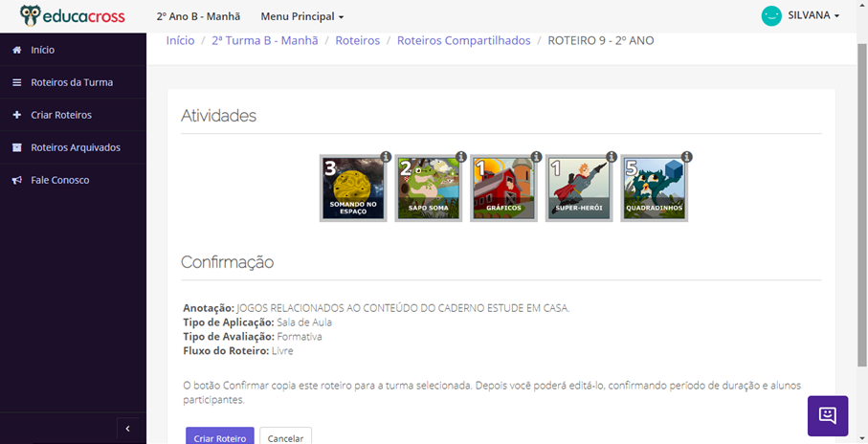Image resolution: width=868 pixels, height=444 pixels.
Task: Collapse the sidebar with the chevron button
Action: [x=128, y=429]
